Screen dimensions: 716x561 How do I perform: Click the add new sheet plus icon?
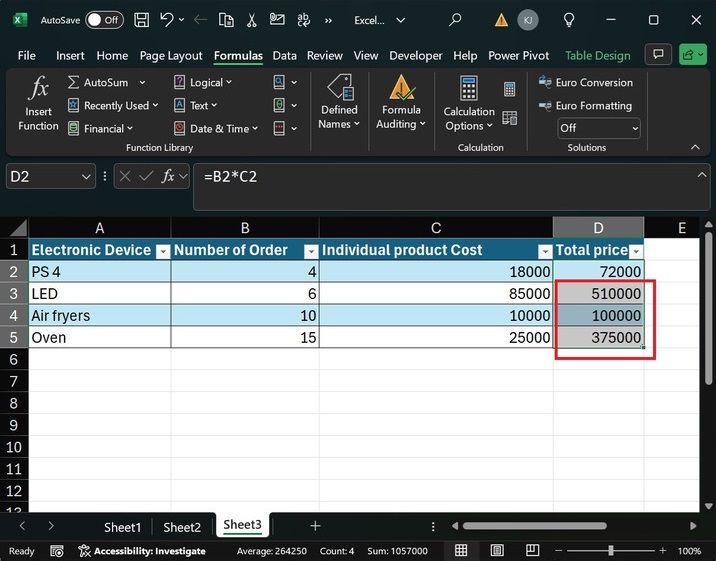pos(315,526)
